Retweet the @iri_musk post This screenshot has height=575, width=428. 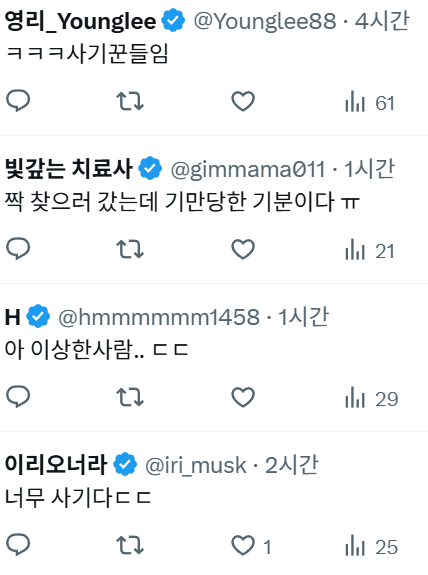pyautogui.click(x=130, y=545)
